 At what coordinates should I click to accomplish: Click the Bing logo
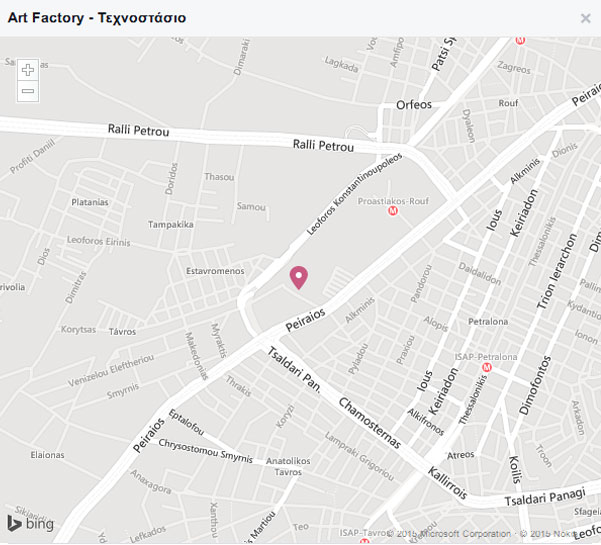pyautogui.click(x=30, y=525)
